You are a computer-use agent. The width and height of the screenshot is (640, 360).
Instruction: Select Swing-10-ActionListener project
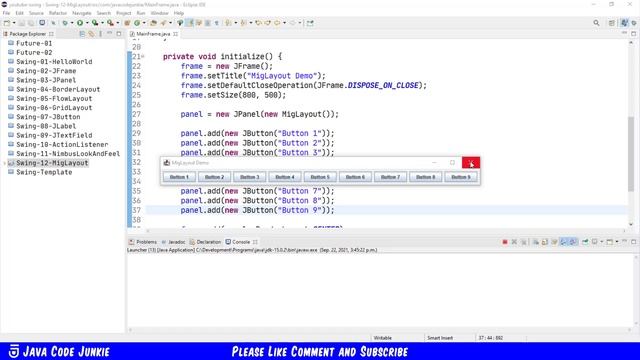click(62, 144)
